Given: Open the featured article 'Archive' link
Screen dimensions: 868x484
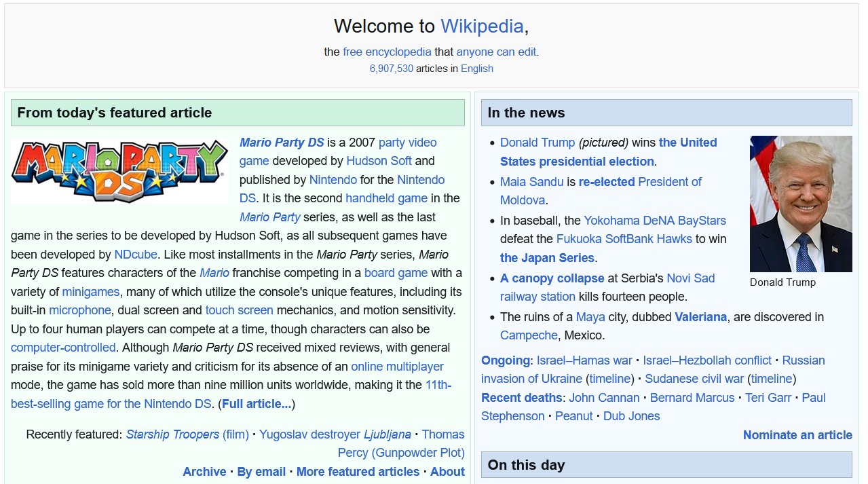Looking at the screenshot, I should (x=204, y=472).
